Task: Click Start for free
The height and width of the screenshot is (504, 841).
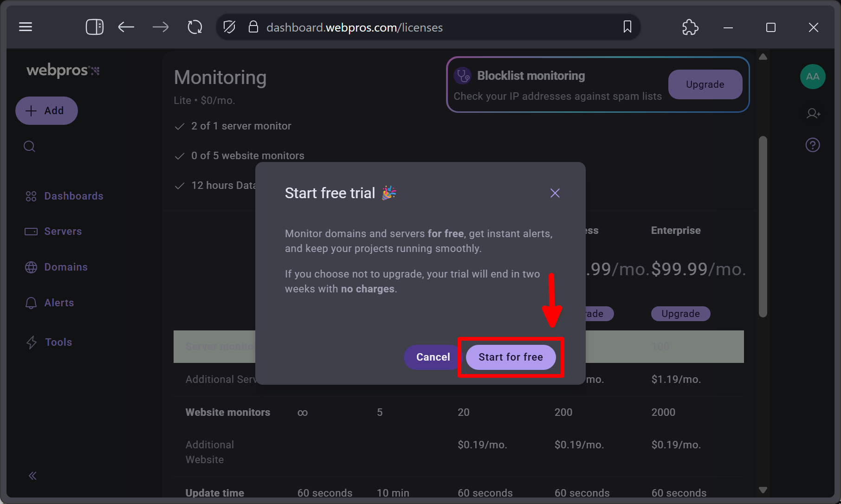Action: [x=511, y=357]
